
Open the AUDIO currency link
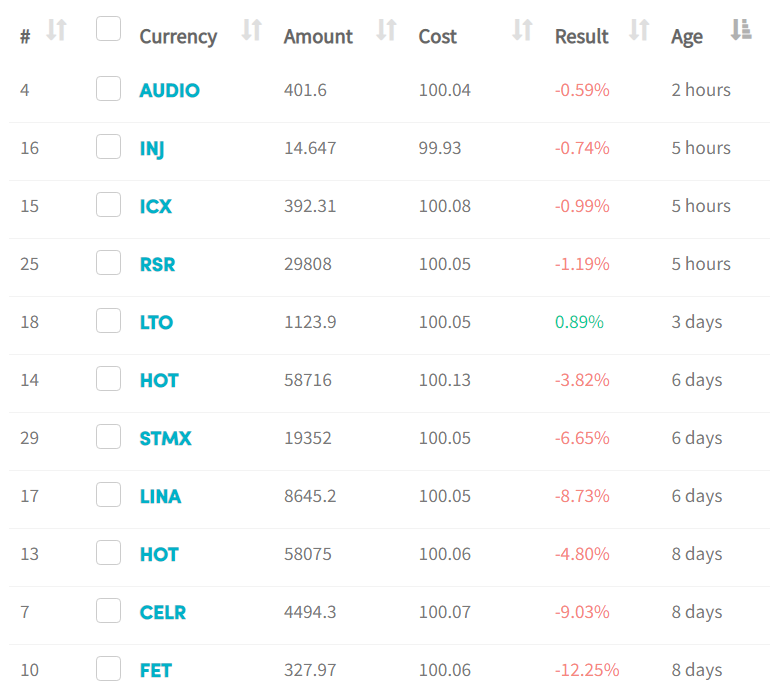169,90
